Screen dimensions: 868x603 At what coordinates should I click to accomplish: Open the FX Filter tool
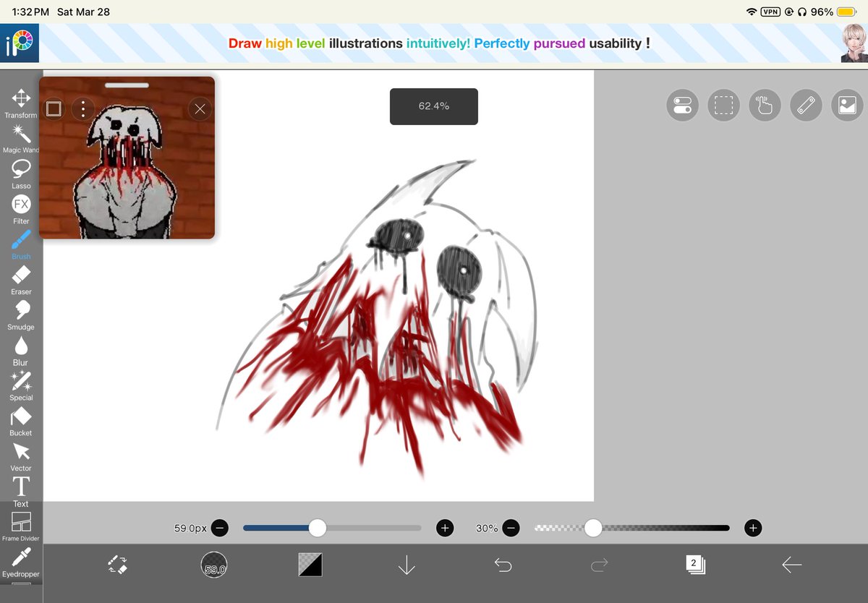point(21,210)
